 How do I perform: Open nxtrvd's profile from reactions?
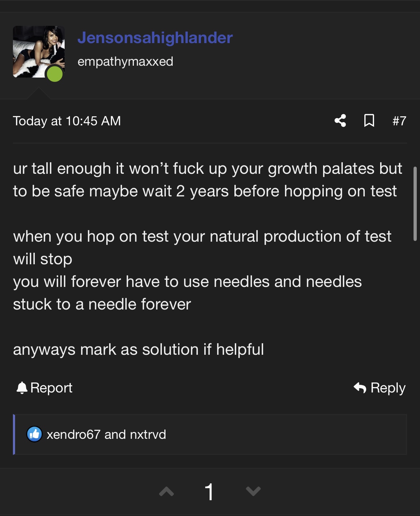(148, 434)
